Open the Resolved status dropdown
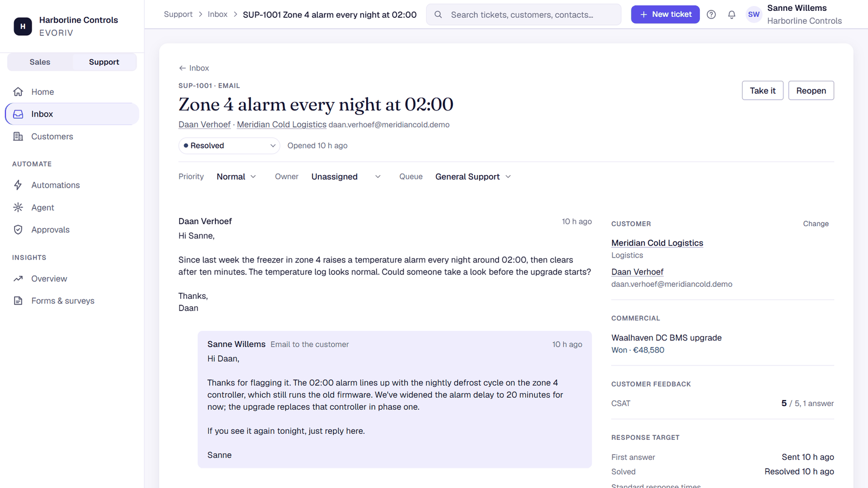The width and height of the screenshot is (868, 488). (229, 145)
